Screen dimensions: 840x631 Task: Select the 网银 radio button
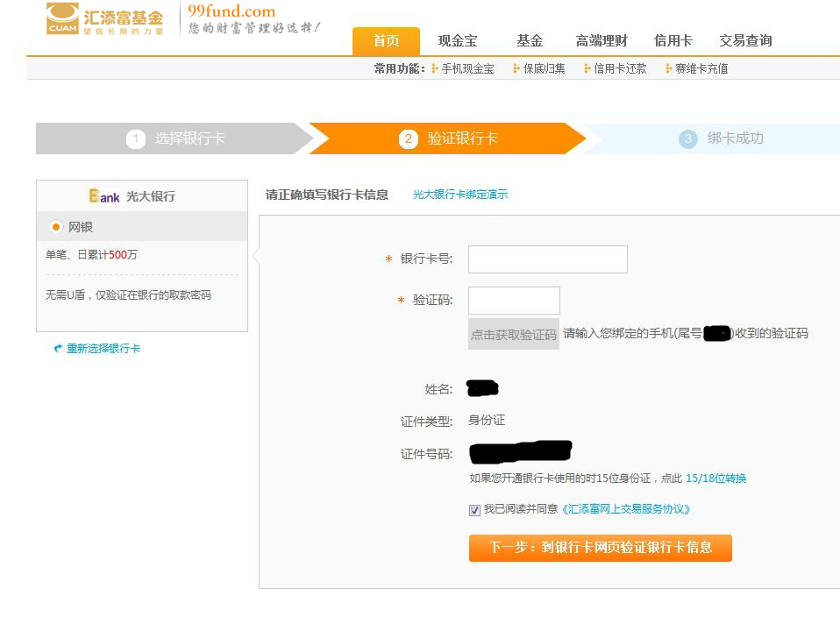(x=56, y=227)
